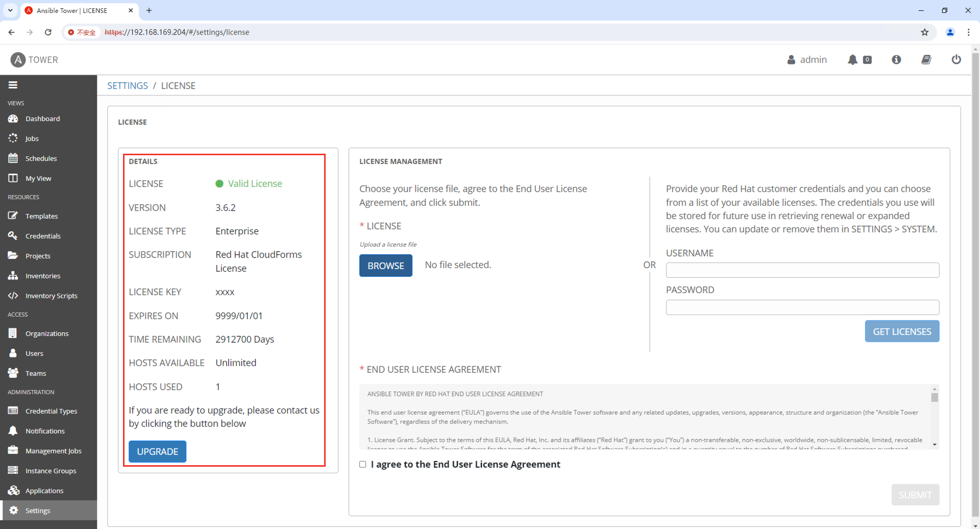Open Organizations building icon
The height and width of the screenshot is (529, 980).
(x=13, y=333)
